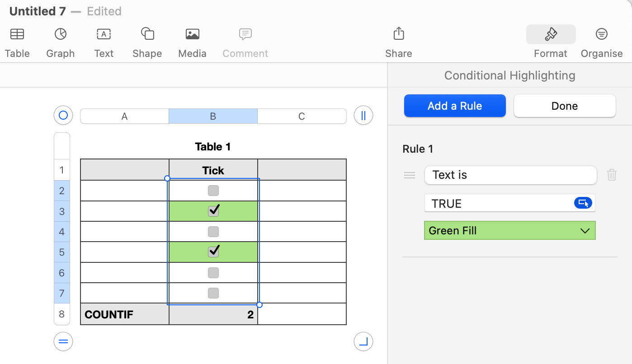Tick the checkbox in row 7
Viewport: 632px width, 364px height.
pos(213,293)
